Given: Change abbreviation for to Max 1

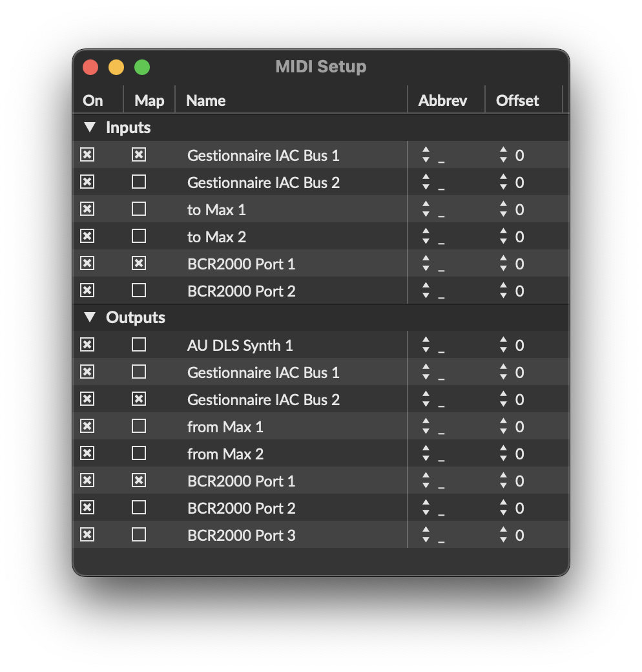Looking at the screenshot, I should click(426, 209).
